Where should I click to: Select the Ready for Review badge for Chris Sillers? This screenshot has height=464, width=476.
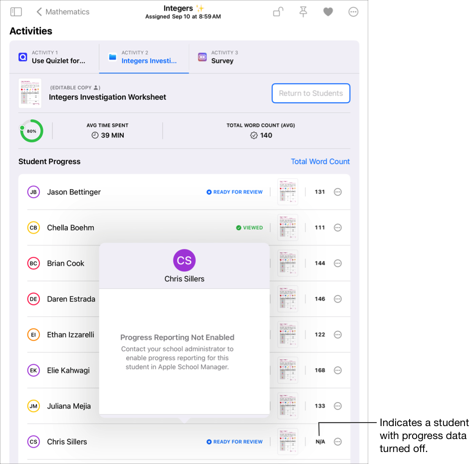pos(234,442)
